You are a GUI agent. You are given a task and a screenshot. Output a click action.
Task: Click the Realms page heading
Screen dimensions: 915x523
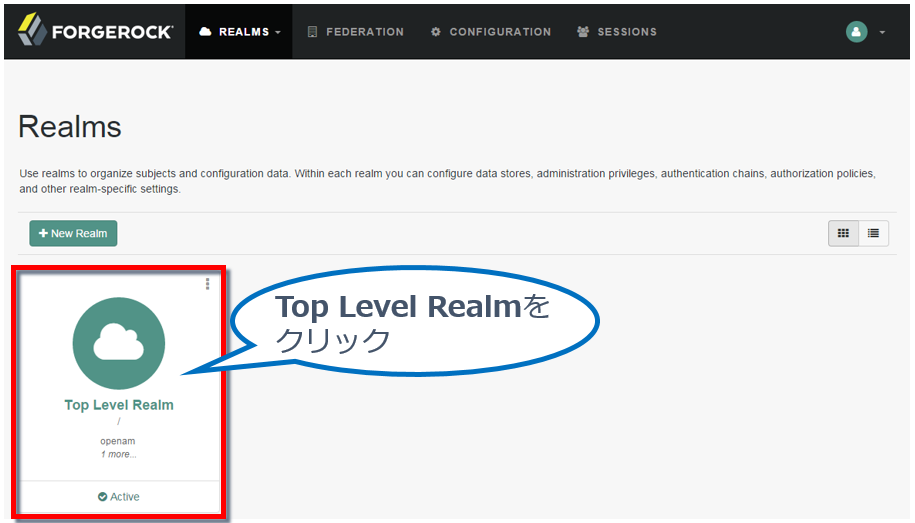70,127
